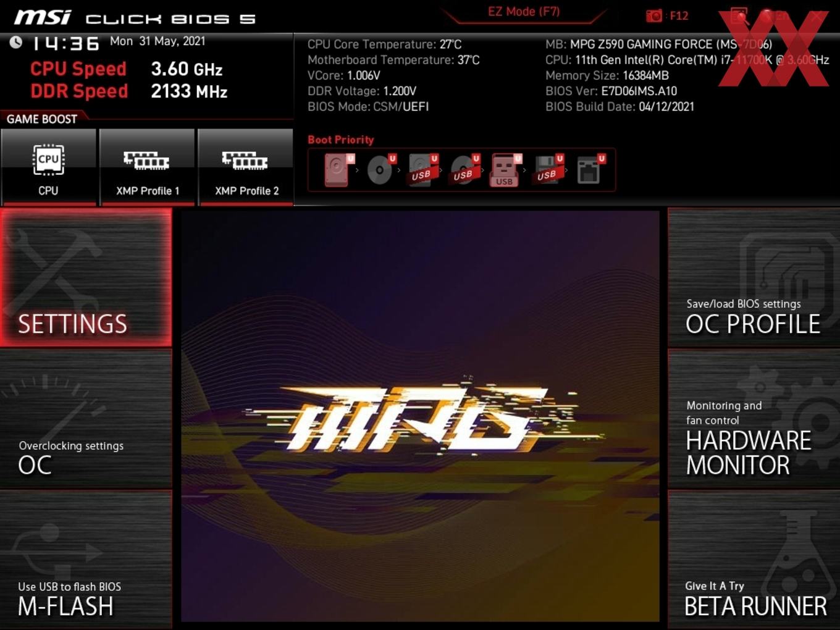
Task: Click the DDR Speed 2133 MHz readout
Action: point(128,91)
